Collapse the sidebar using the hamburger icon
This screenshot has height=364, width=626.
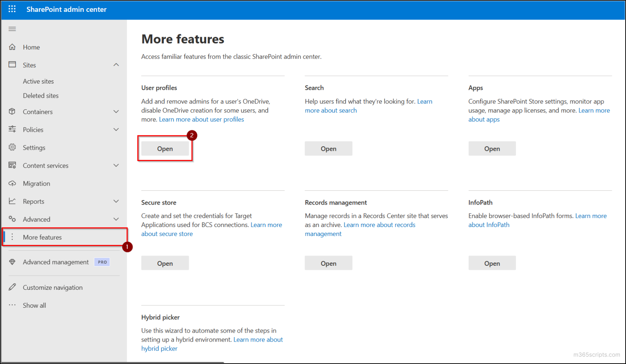tap(12, 29)
